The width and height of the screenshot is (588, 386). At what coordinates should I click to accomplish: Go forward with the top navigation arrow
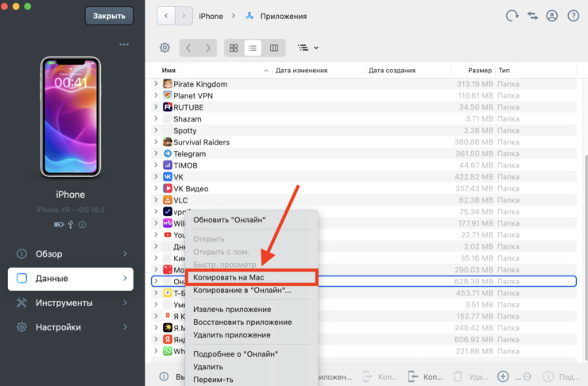pos(184,16)
